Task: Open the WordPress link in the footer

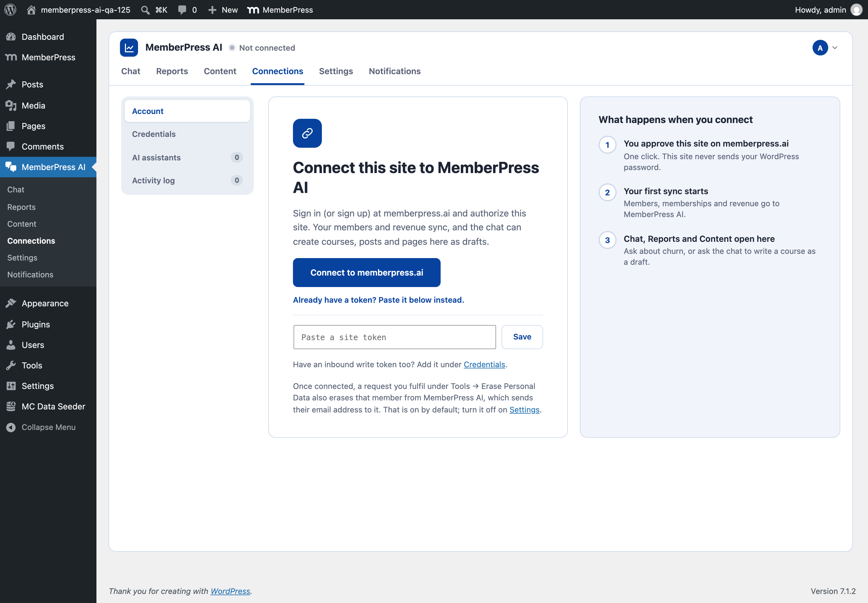Action: tap(230, 591)
